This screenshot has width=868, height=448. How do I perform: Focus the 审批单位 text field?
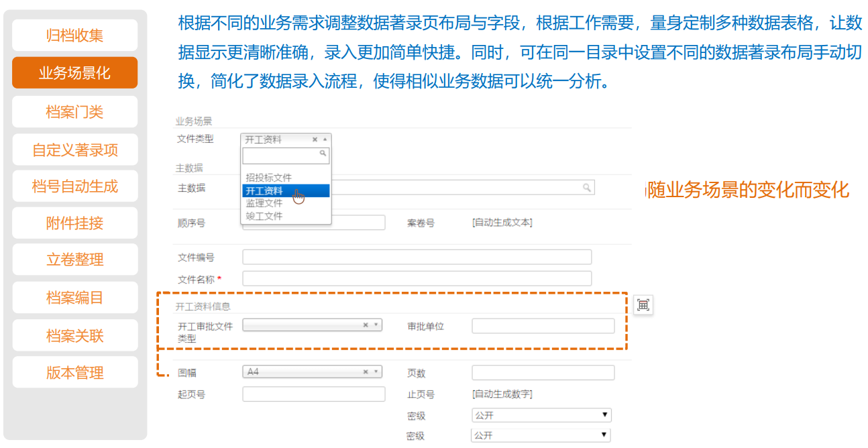click(543, 326)
